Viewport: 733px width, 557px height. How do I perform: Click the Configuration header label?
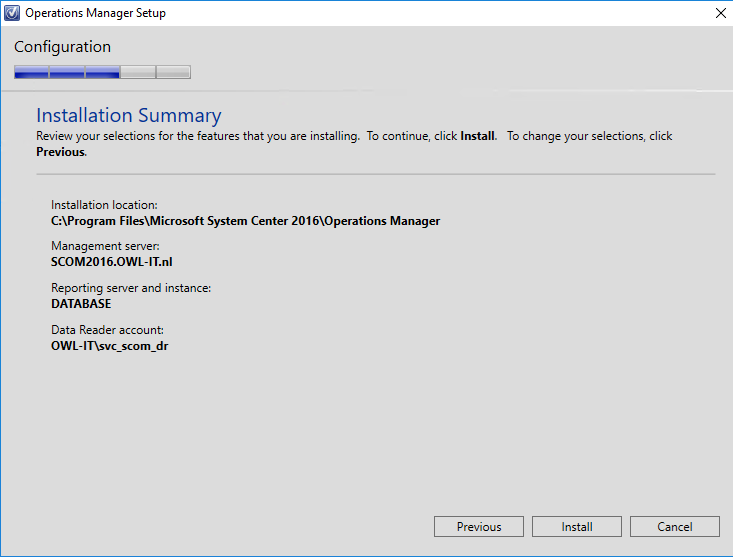click(x=63, y=47)
